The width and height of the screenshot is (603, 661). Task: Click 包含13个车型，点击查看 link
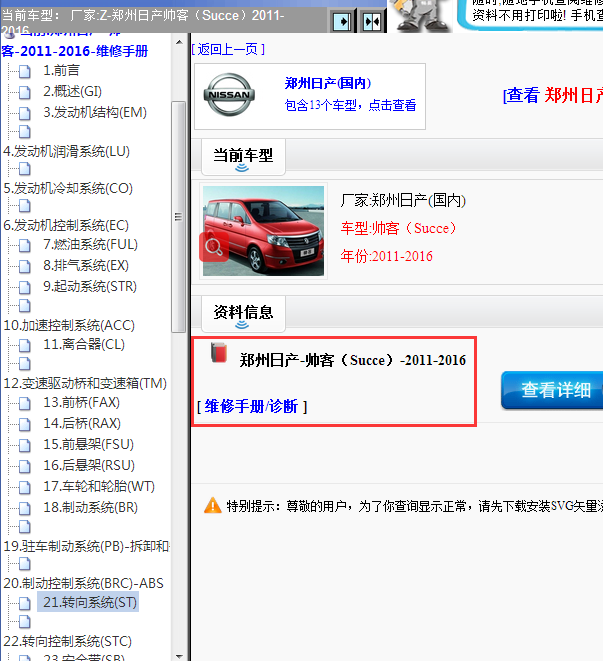(350, 105)
